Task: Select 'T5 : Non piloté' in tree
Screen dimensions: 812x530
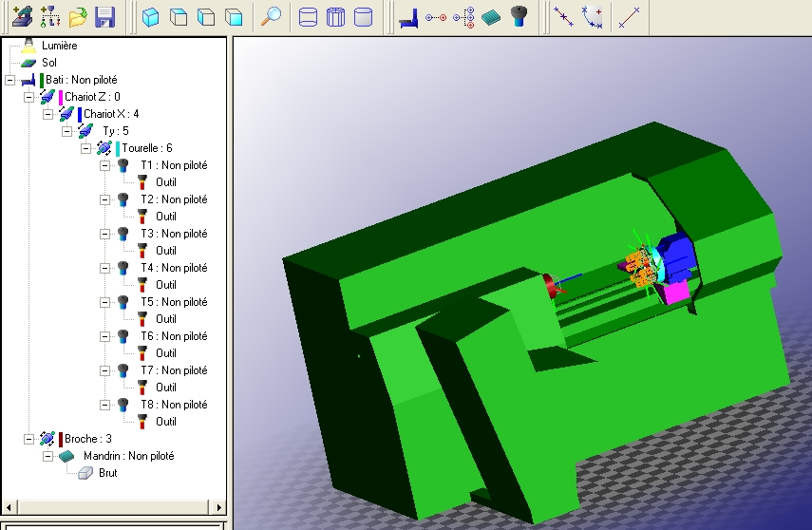Action: click(x=174, y=302)
